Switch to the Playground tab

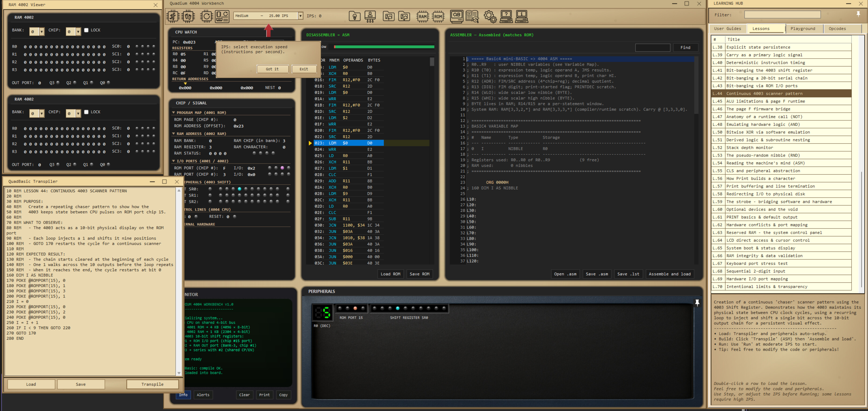(803, 29)
